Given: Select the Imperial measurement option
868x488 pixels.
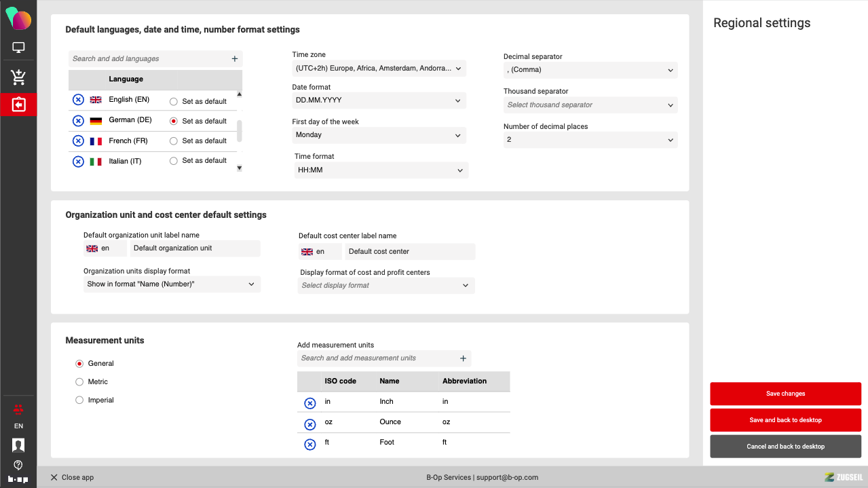Looking at the screenshot, I should point(79,400).
